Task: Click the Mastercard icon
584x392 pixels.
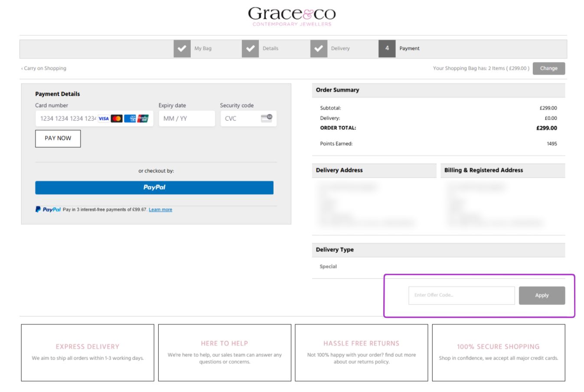Action: tap(117, 119)
